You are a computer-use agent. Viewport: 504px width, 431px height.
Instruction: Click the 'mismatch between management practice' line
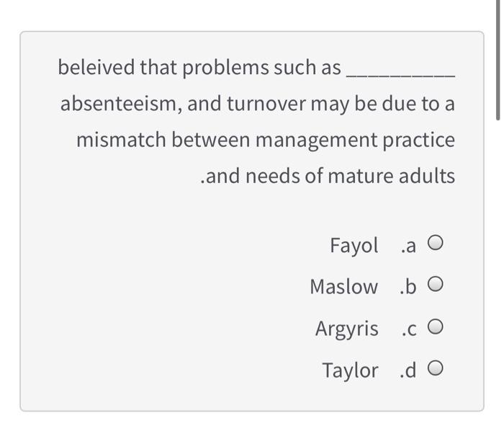click(265, 139)
